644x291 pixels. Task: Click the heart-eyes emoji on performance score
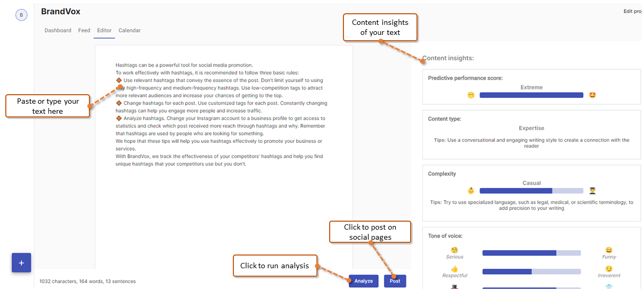[593, 95]
